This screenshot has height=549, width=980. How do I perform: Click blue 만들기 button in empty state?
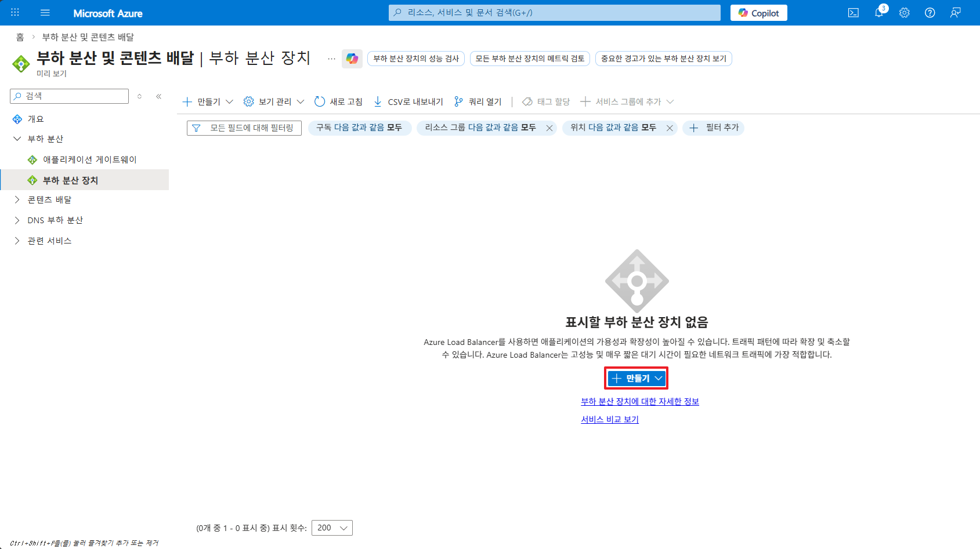637,379
